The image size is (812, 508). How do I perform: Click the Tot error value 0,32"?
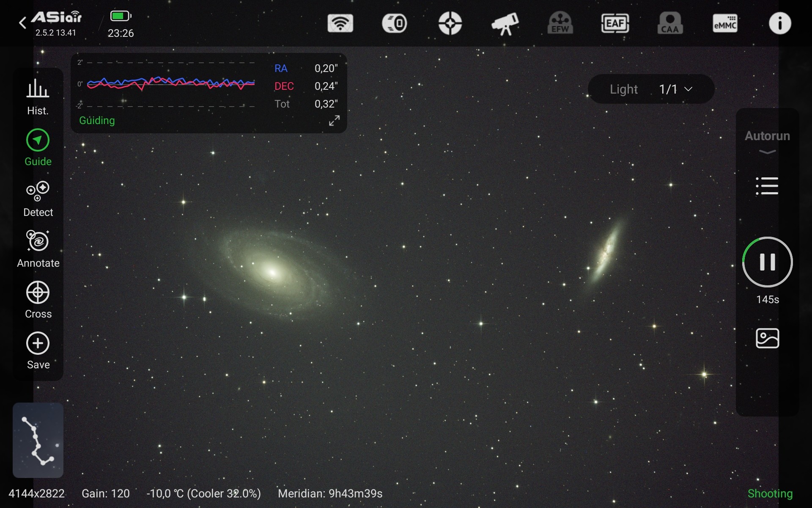coord(326,104)
